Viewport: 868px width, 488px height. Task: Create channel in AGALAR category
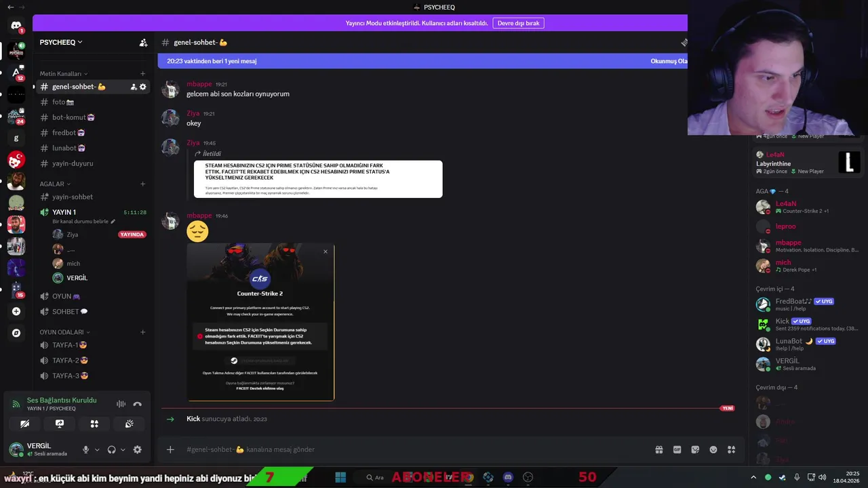[142, 184]
